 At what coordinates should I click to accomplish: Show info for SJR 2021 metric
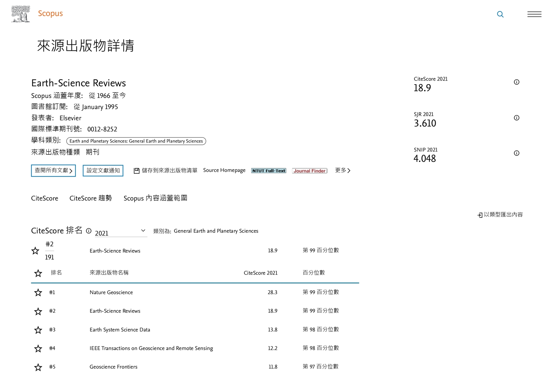tap(516, 118)
